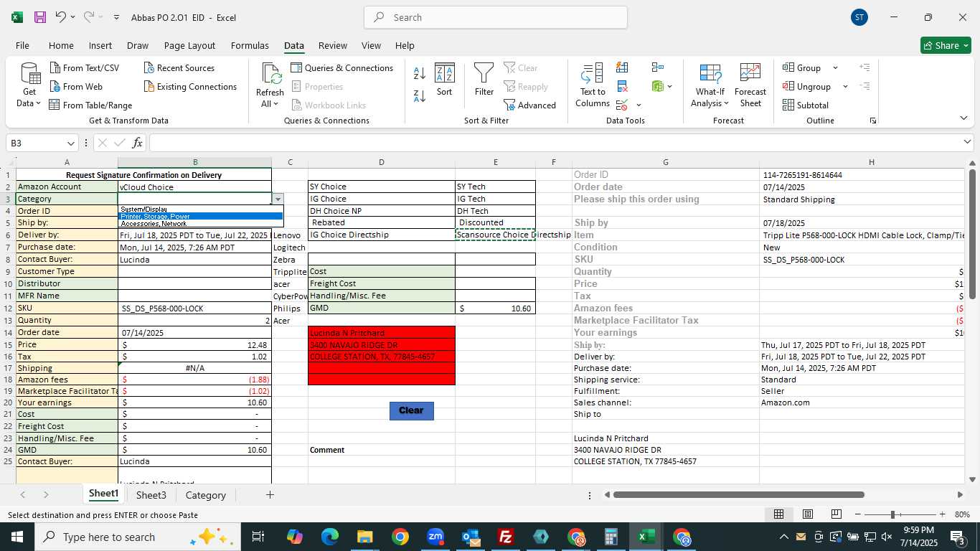Screen dimensions: 980x551
Task: Save the workbook with Save icon
Action: point(40,17)
